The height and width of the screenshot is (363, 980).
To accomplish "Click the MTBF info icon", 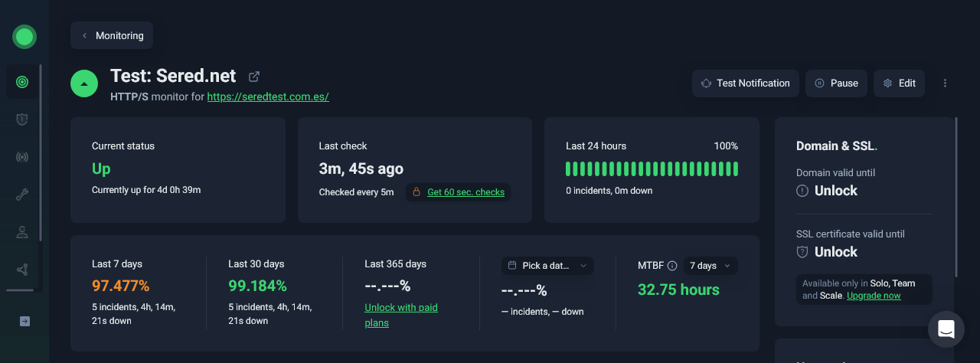I will pyautogui.click(x=672, y=266).
